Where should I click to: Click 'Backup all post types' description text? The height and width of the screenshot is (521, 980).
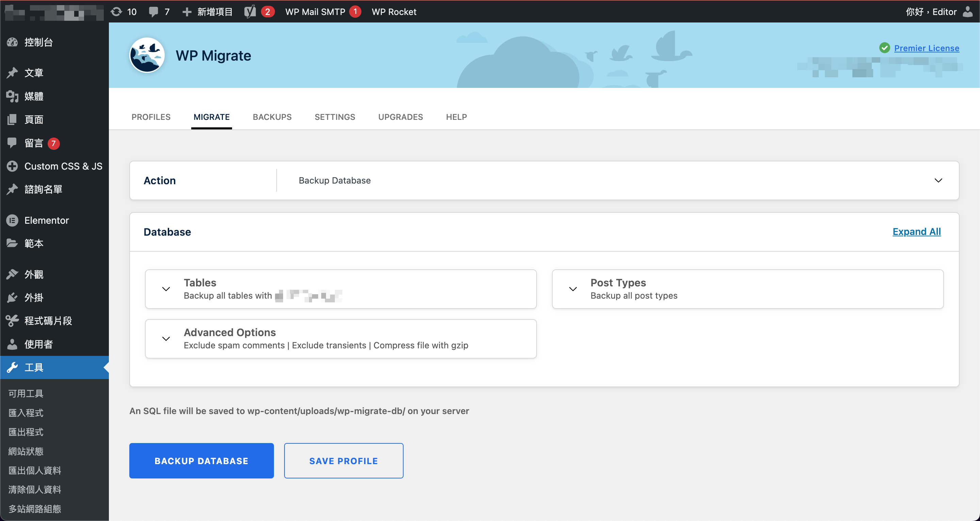coord(634,296)
